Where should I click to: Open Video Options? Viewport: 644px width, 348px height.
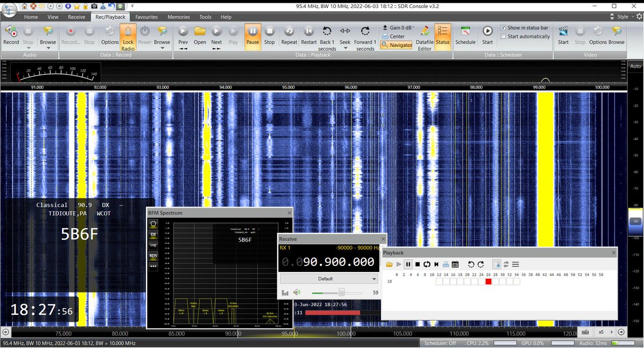598,36
